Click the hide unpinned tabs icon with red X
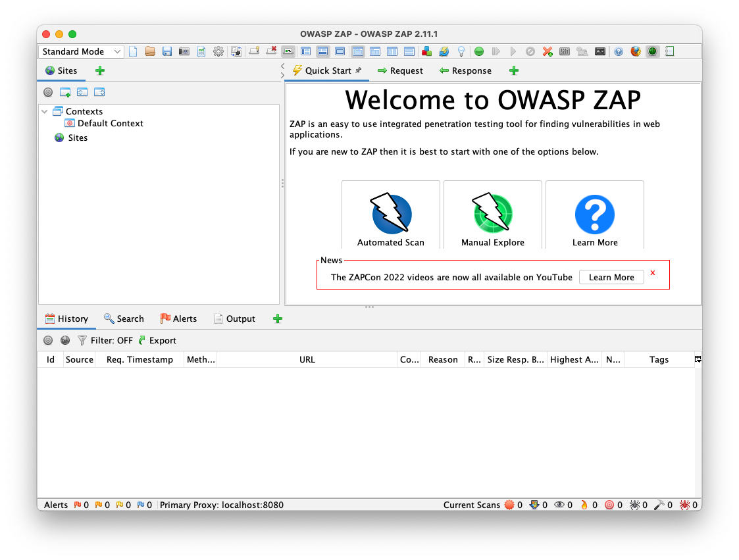Screen dimensions: 739x560 pos(272,51)
